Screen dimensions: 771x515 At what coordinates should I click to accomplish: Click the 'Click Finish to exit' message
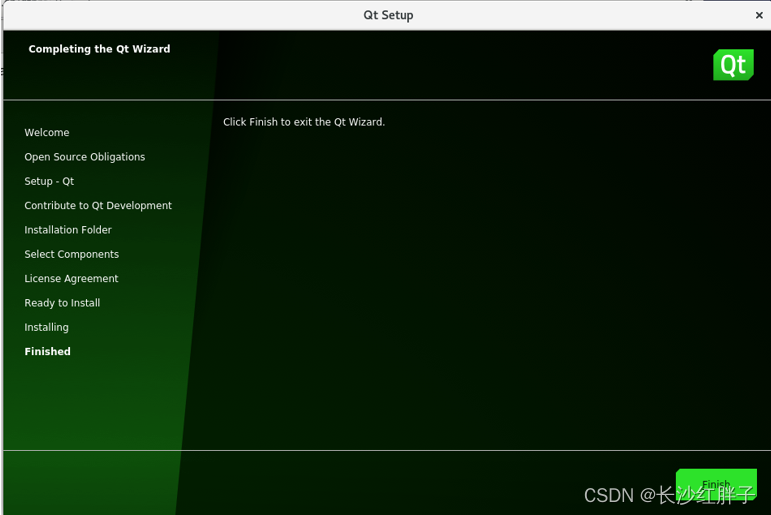pos(304,122)
